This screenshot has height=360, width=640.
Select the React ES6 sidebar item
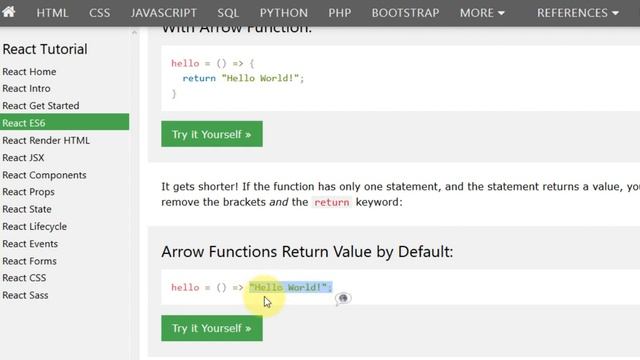(x=64, y=122)
